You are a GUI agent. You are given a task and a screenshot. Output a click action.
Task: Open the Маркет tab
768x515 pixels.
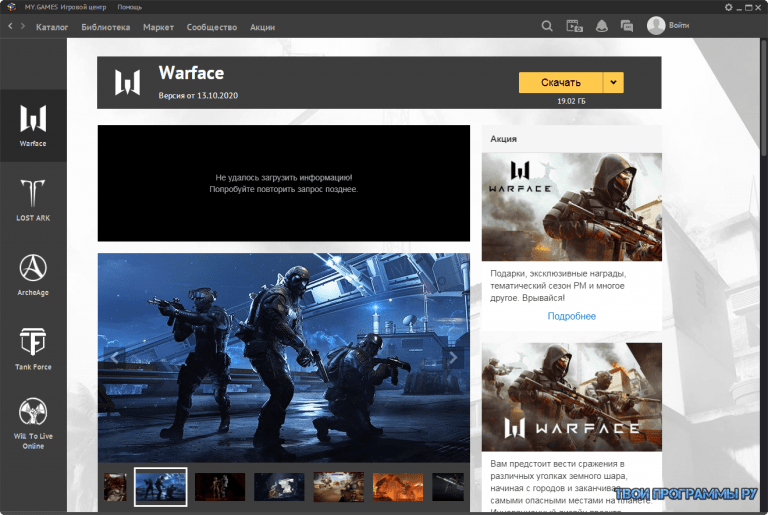[x=158, y=27]
